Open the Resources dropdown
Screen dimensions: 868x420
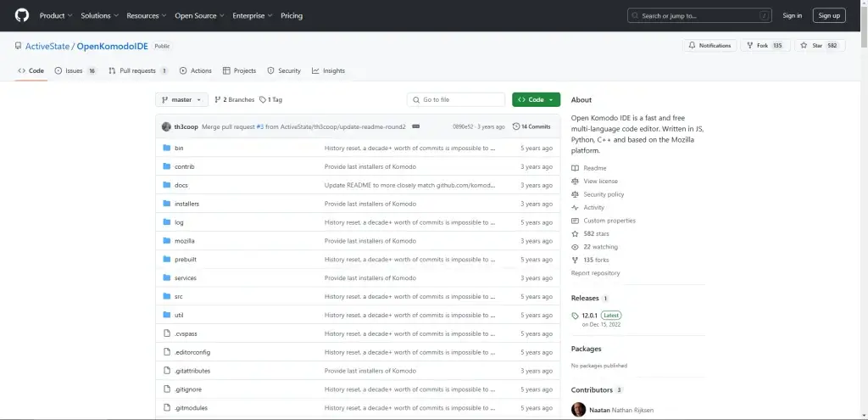(146, 15)
